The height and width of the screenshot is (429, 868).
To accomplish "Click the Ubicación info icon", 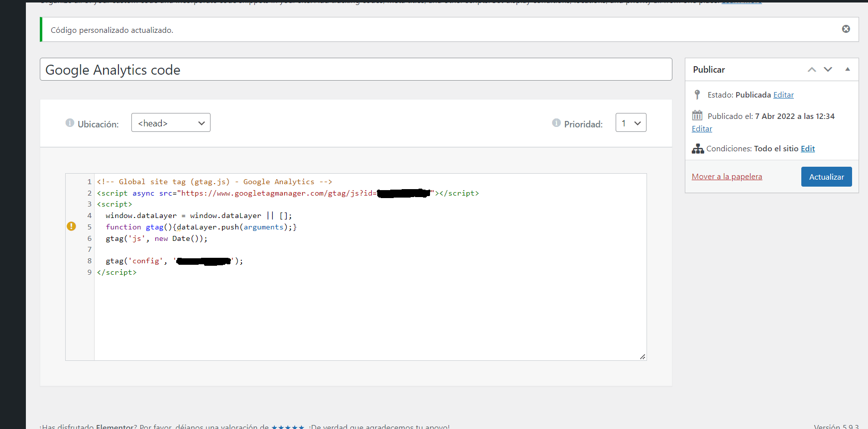I will click(x=70, y=123).
